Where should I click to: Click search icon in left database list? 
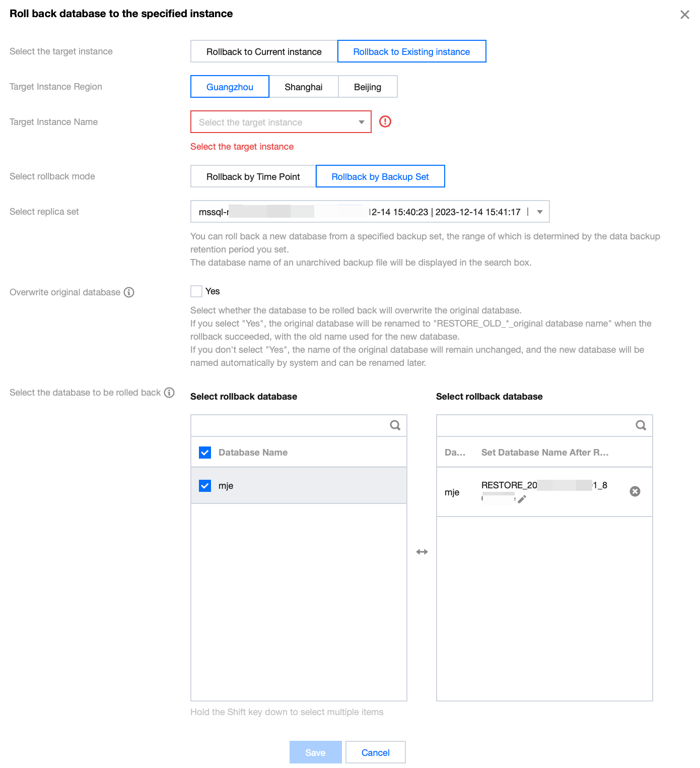(x=395, y=425)
